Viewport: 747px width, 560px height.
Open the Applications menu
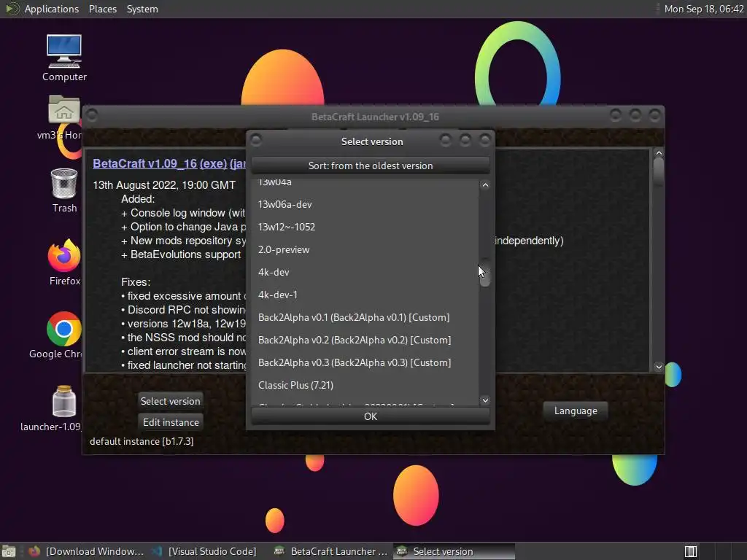(x=52, y=9)
